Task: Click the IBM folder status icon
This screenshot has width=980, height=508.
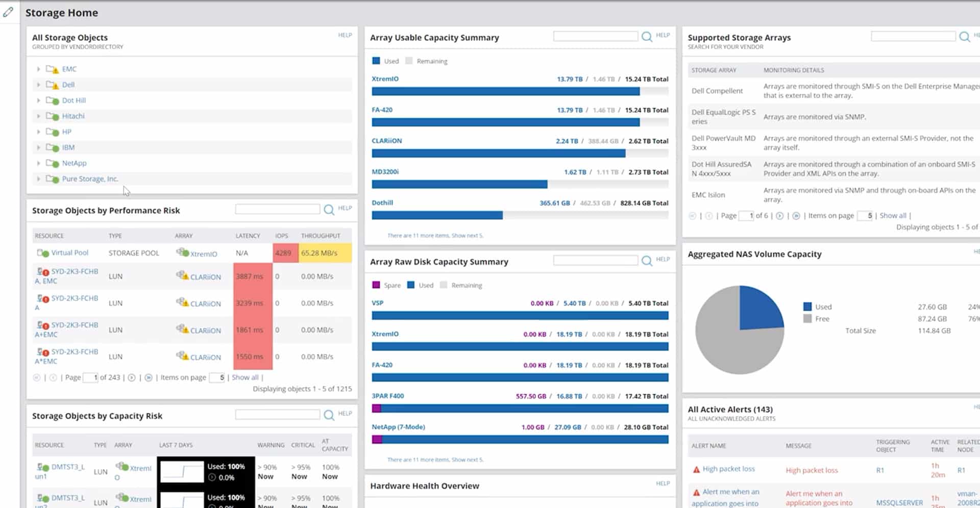Action: click(52, 148)
